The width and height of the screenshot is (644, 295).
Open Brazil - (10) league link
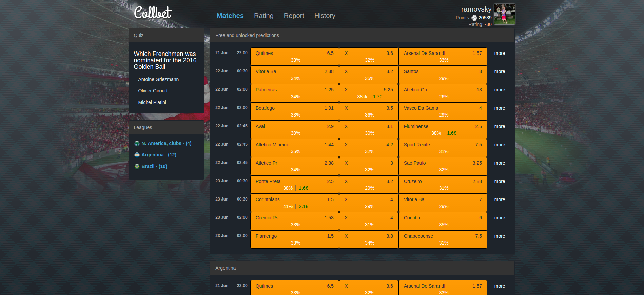tap(154, 167)
